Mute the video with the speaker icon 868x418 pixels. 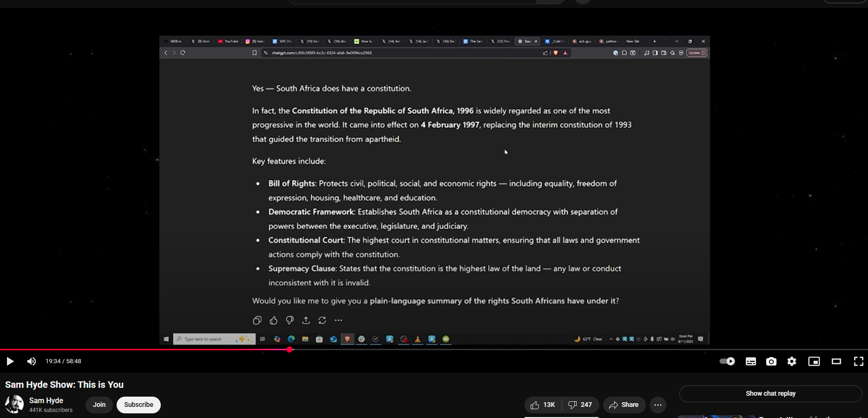click(x=31, y=361)
